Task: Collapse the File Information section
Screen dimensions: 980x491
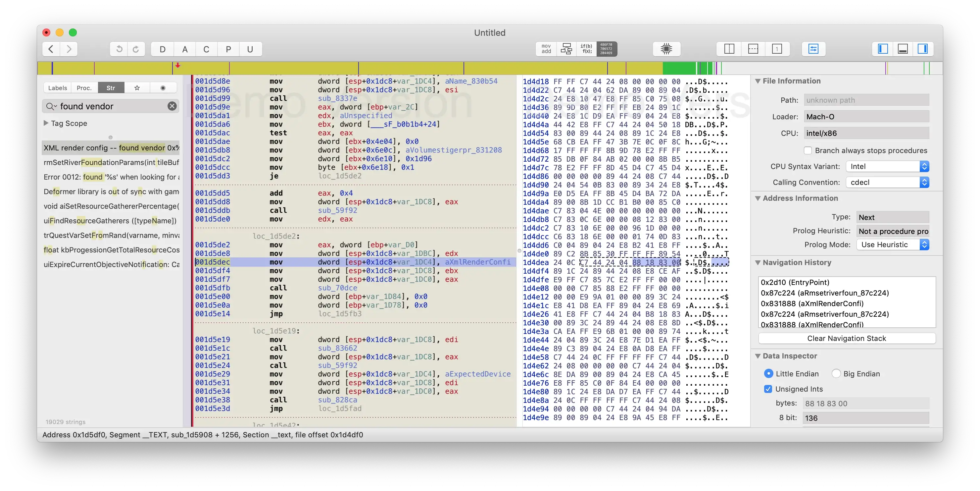Action: (x=758, y=81)
